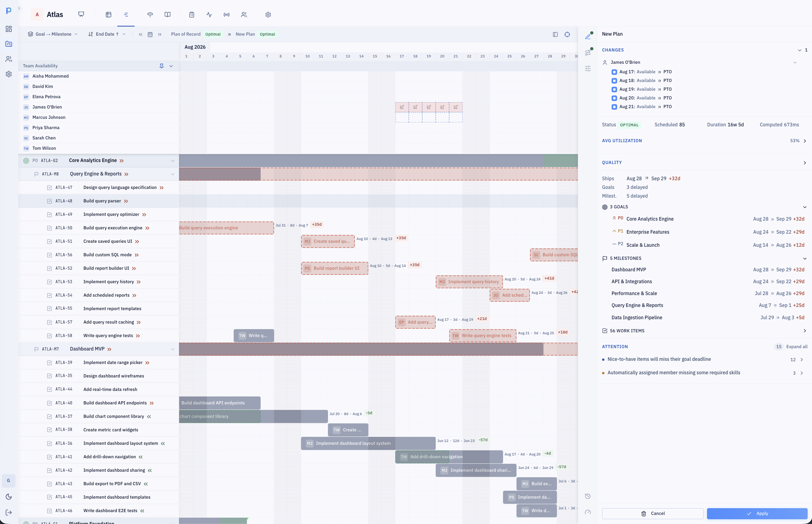Collapse the Query Engine & Reports milestone

click(x=172, y=174)
